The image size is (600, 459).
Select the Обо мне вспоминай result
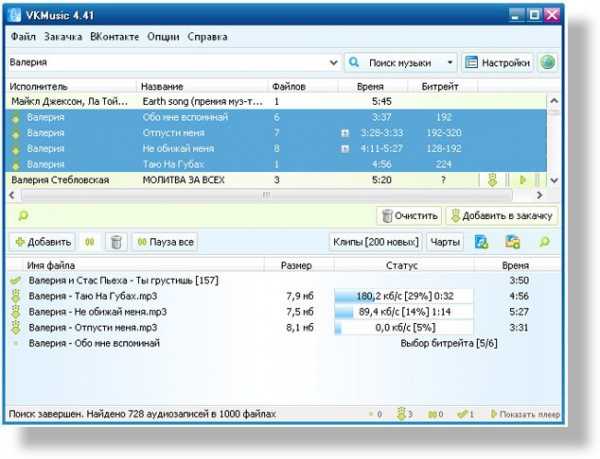(276, 117)
